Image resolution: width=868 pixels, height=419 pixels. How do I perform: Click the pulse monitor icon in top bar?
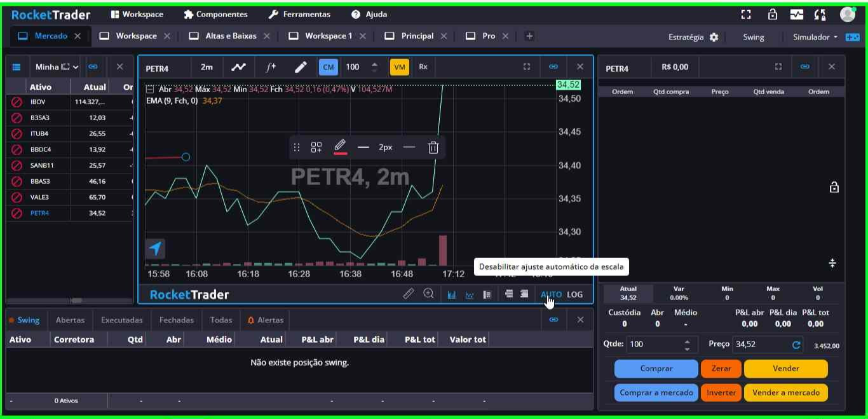pyautogui.click(x=797, y=14)
